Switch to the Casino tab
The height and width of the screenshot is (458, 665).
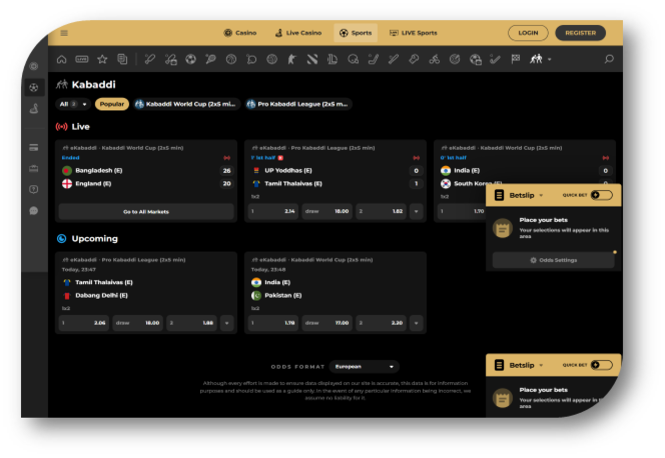coord(240,33)
